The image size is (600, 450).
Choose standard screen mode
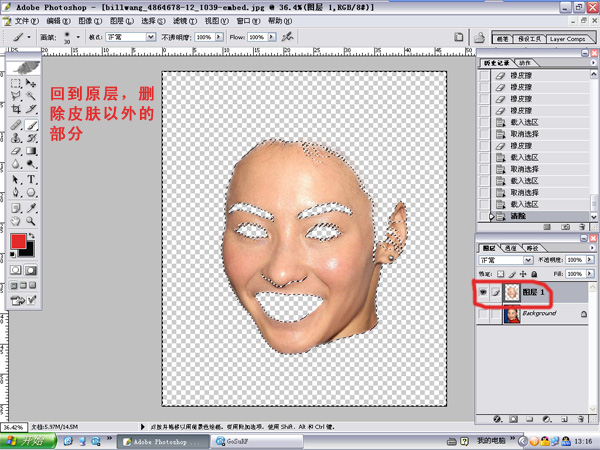coord(13,285)
